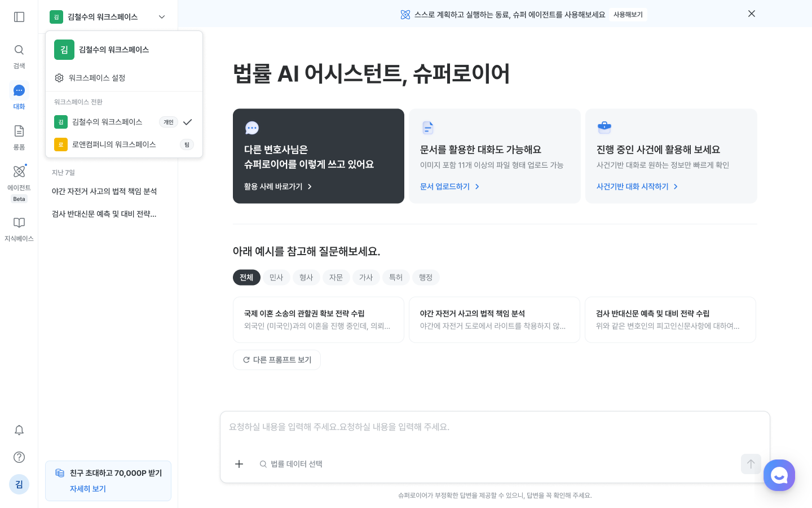This screenshot has height=508, width=812.
Task: Click 자세히 보기 in the invite banner
Action: 88,489
